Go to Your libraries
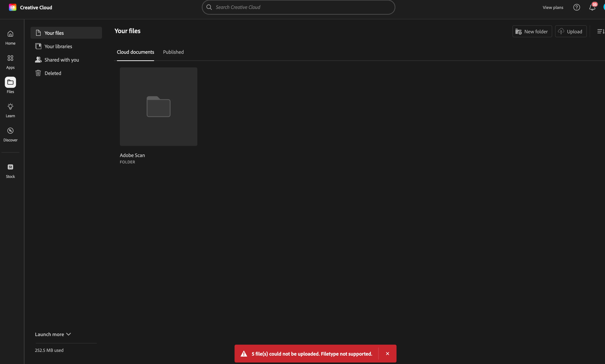Screen dimensions: 605x364 point(58,46)
